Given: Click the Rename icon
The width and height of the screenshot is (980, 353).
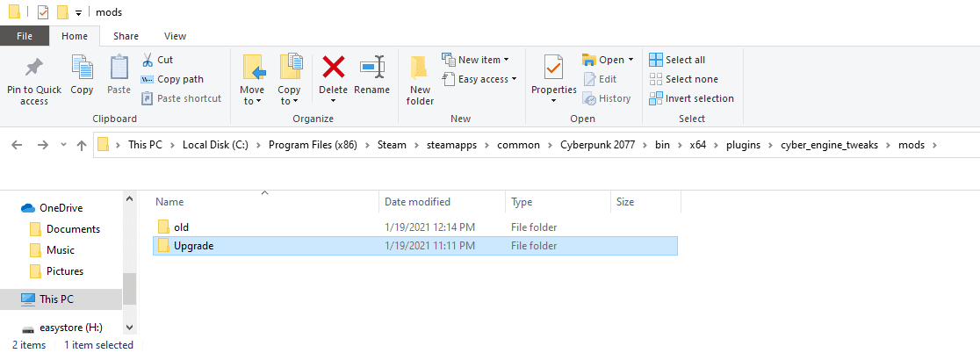Looking at the screenshot, I should coord(371,68).
